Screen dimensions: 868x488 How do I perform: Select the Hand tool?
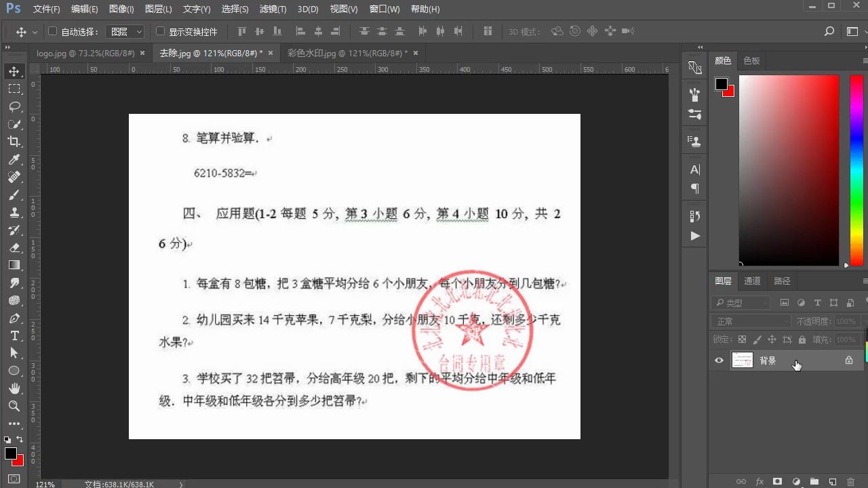[x=14, y=388]
